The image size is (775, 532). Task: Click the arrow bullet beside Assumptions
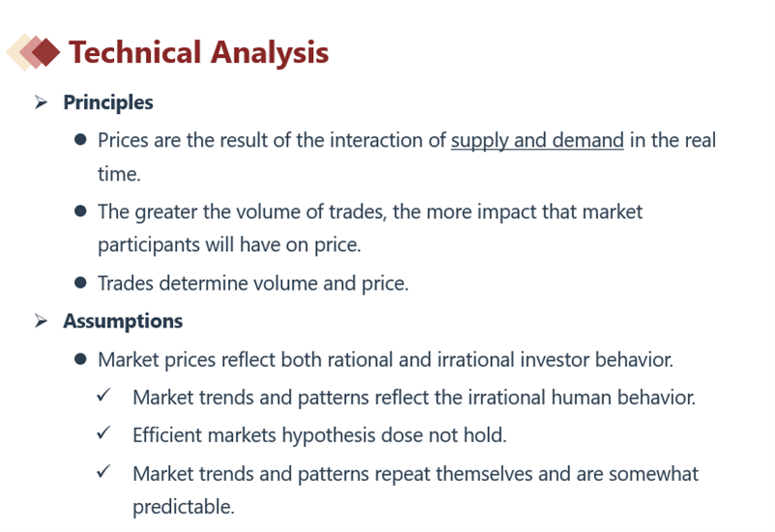point(41,321)
